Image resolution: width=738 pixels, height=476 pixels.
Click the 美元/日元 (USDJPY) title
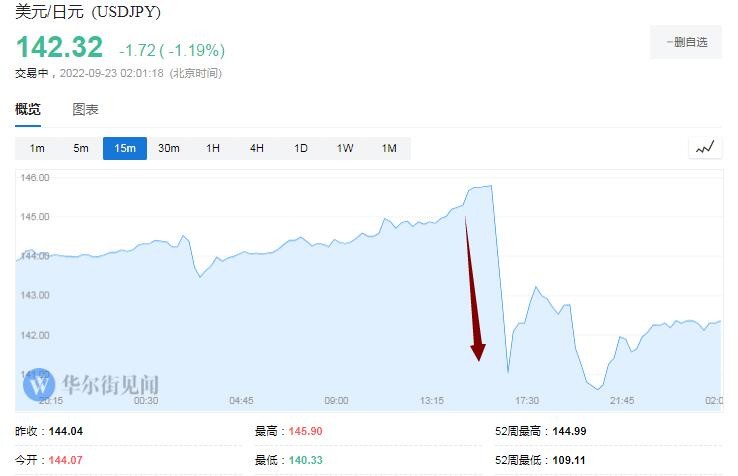(88, 13)
